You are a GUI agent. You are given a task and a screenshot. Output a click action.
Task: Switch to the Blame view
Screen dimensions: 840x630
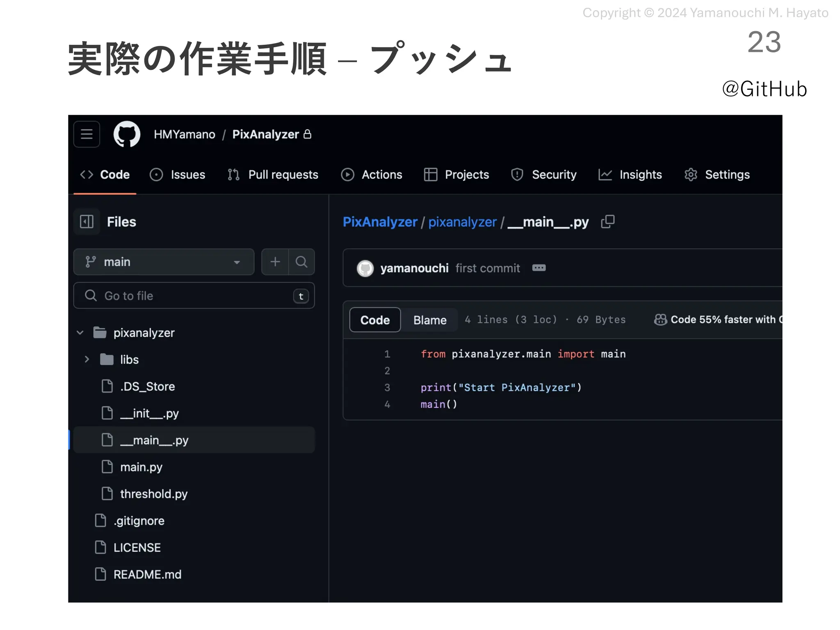(430, 320)
